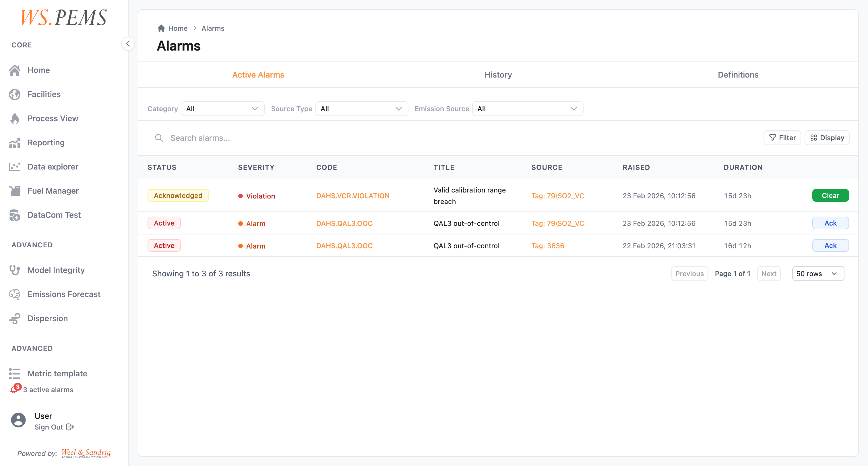Screen dimensions: 868x466
Task: Click the Home breadcrumb link
Action: pyautogui.click(x=178, y=28)
